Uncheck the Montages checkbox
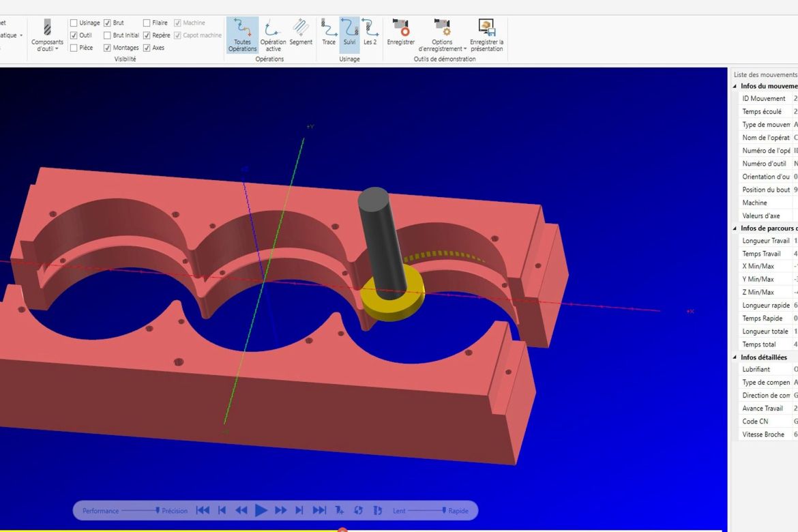The width and height of the screenshot is (798, 532). coord(108,48)
